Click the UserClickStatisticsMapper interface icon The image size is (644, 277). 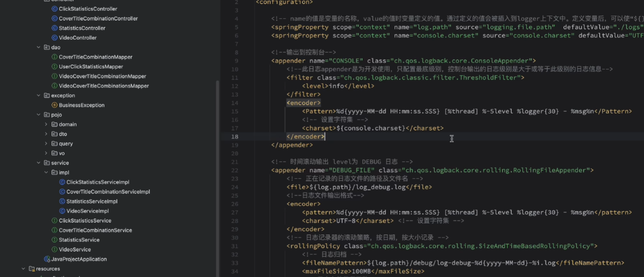(x=55, y=67)
